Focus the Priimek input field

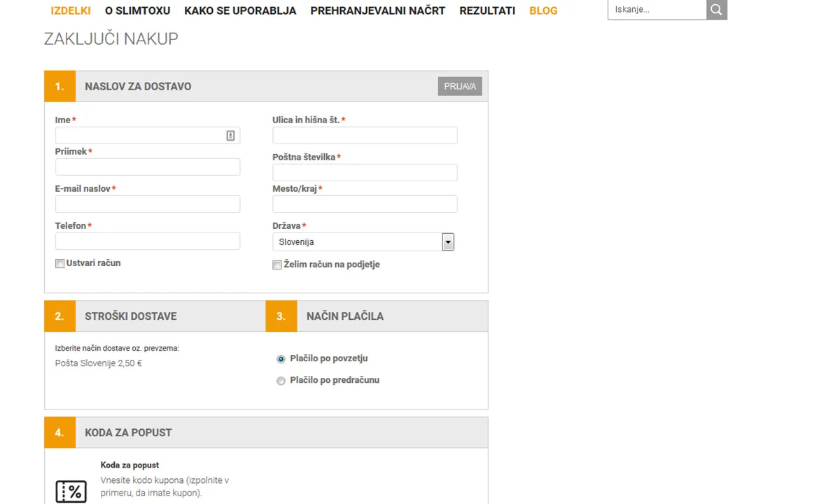pos(147,167)
